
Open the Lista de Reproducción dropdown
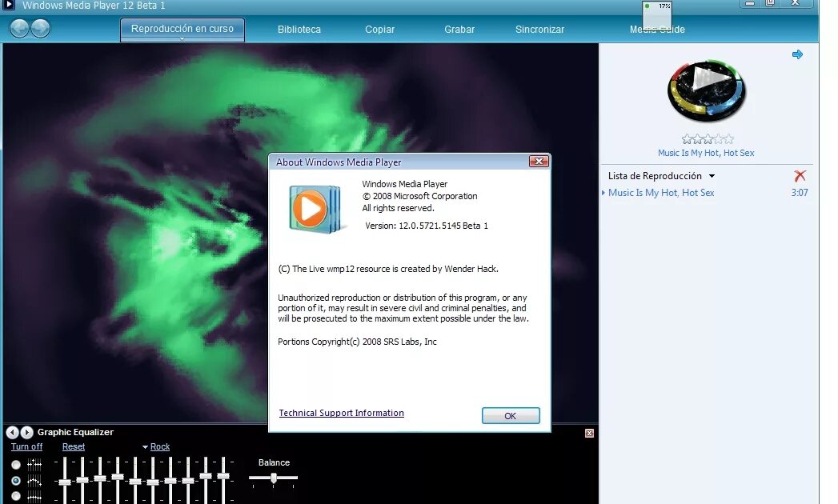point(712,176)
